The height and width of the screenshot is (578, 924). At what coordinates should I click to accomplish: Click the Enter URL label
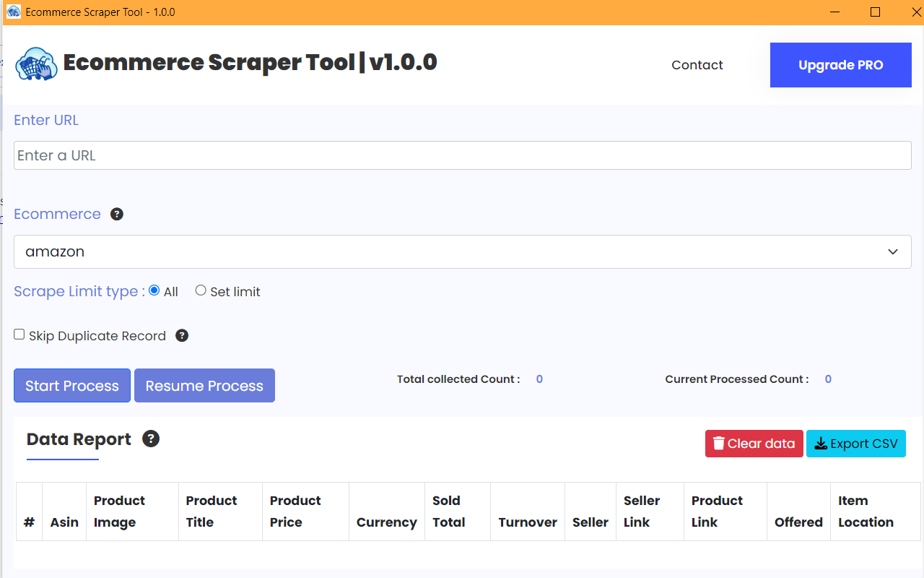click(x=46, y=120)
